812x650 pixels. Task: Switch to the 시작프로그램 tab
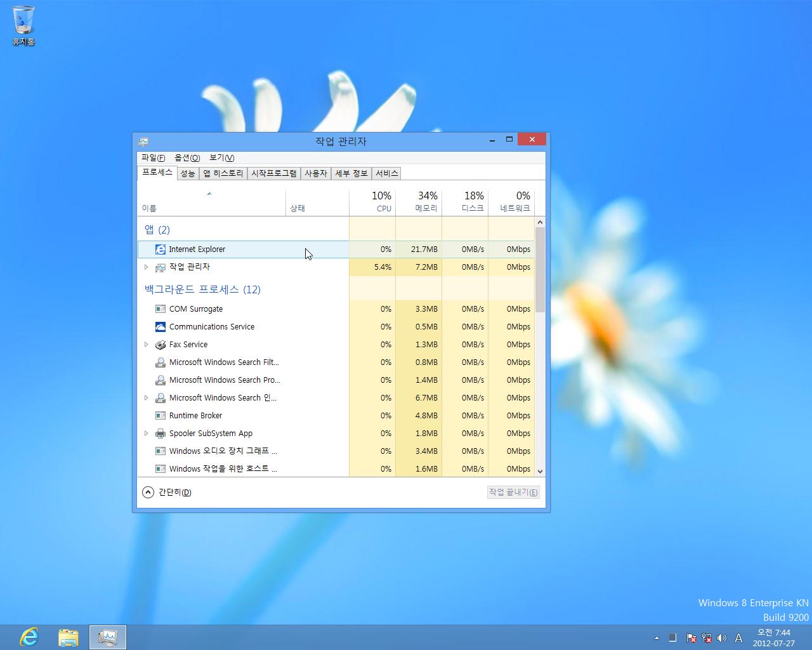click(x=274, y=173)
